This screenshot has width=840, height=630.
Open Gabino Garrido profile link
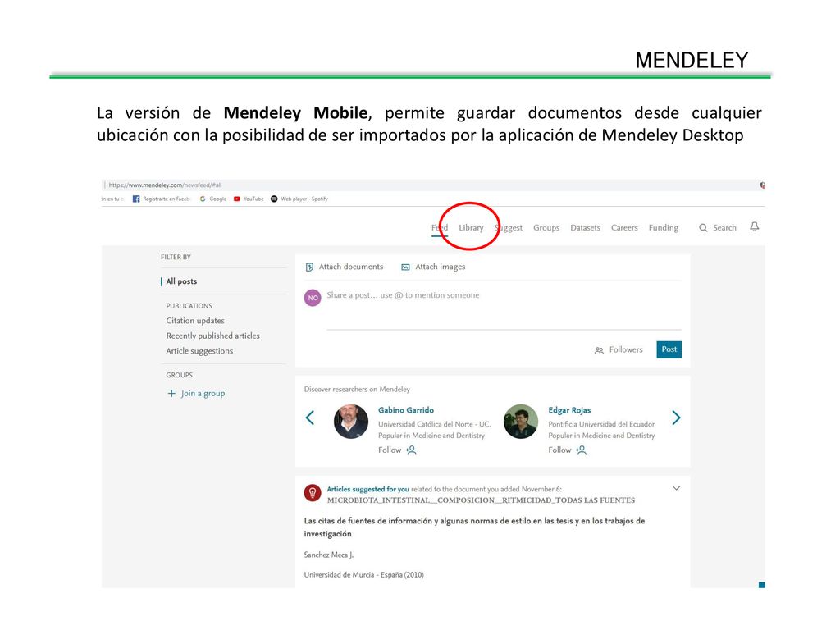406,410
